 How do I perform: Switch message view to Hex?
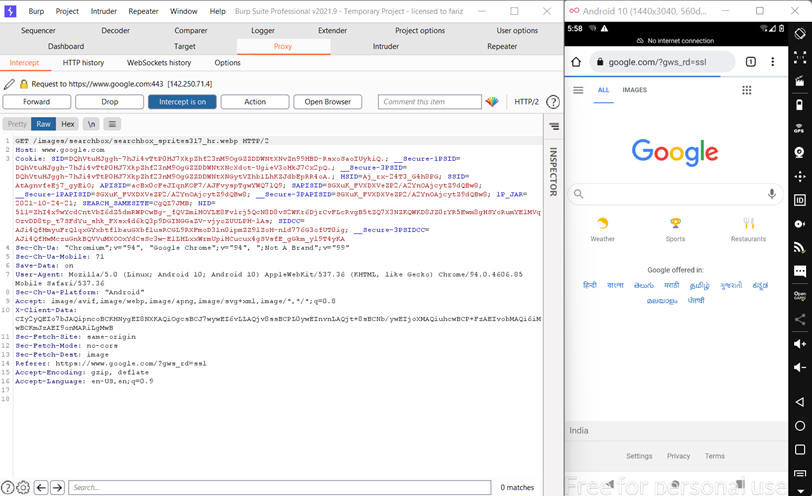click(68, 124)
